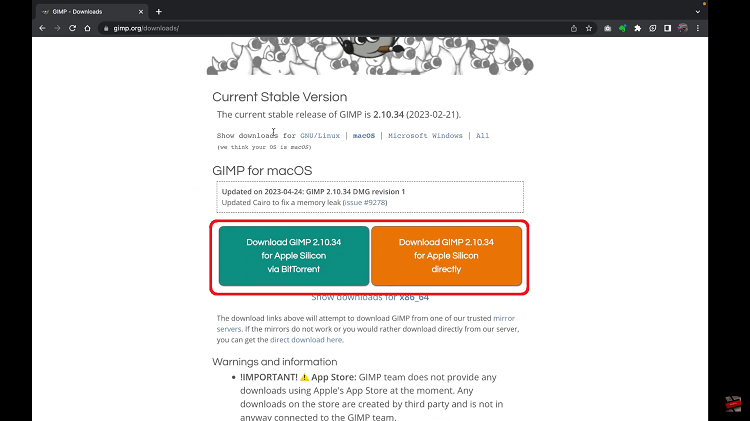Bookmark this page with the star icon
Viewport: 750px width, 421px height.
[588, 28]
